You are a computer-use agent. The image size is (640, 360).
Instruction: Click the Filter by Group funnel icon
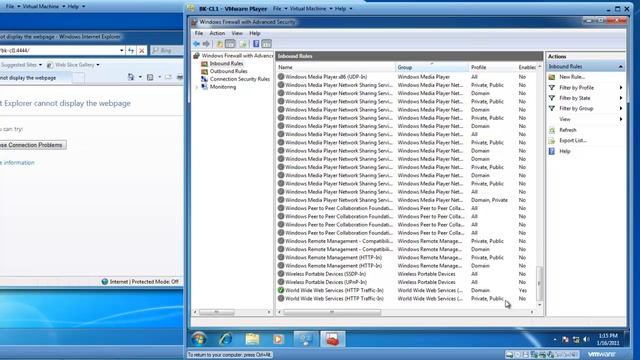(552, 109)
